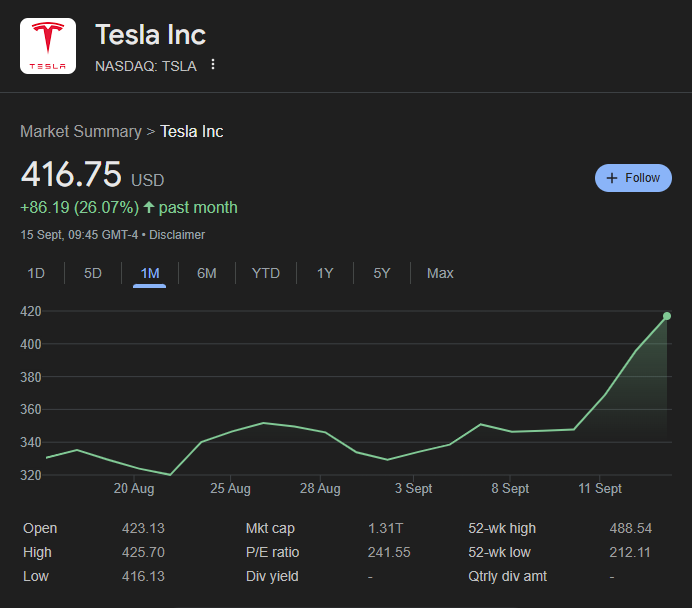
Task: Switch chart to the 5D range
Action: coord(93,273)
